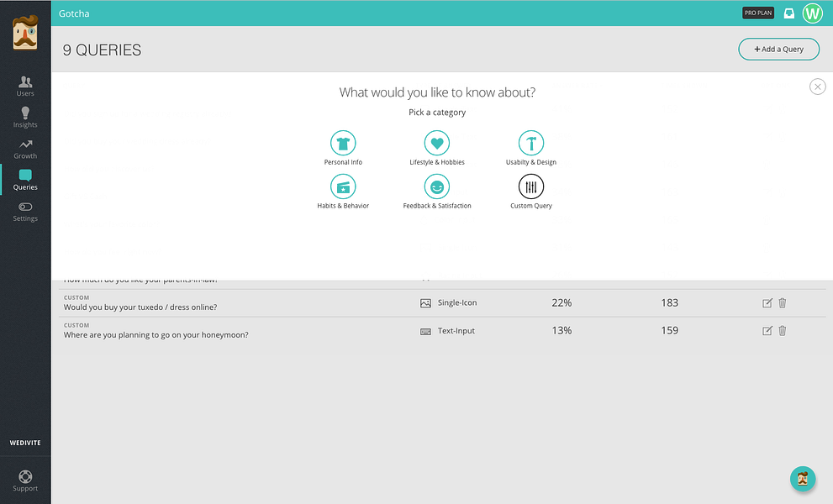Open the mascot chat bubble button
Screen dimensions: 833x504
click(x=803, y=479)
